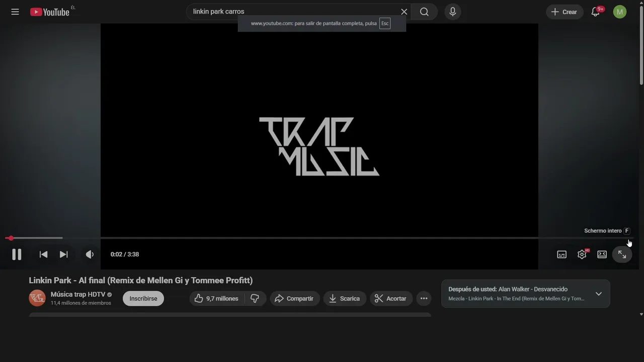Dislike the video
Viewport: 644px width, 362px height.
pos(255,299)
